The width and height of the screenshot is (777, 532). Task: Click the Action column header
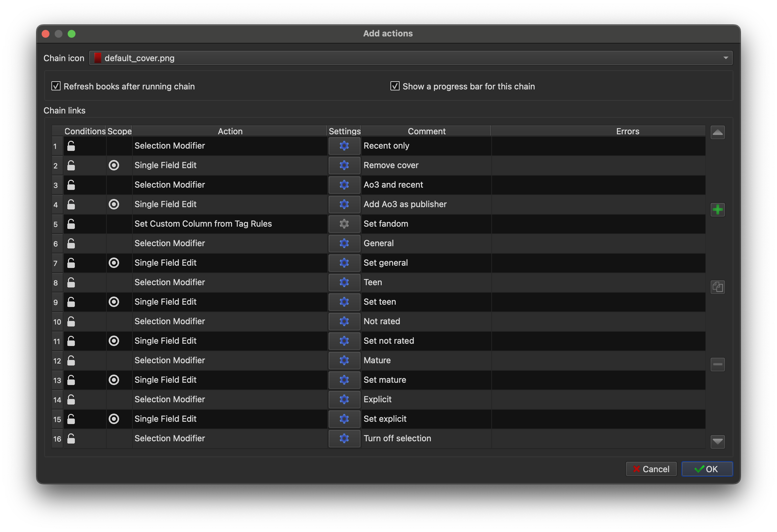230,131
